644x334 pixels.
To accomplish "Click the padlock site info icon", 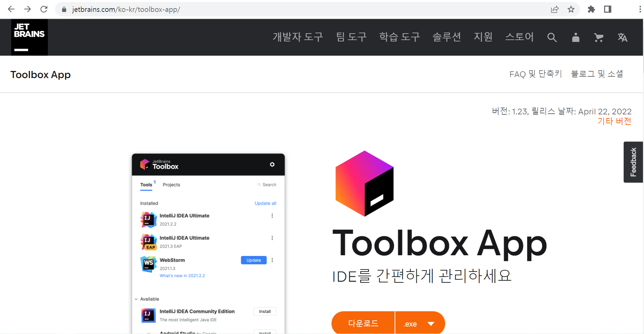I will pos(64,10).
